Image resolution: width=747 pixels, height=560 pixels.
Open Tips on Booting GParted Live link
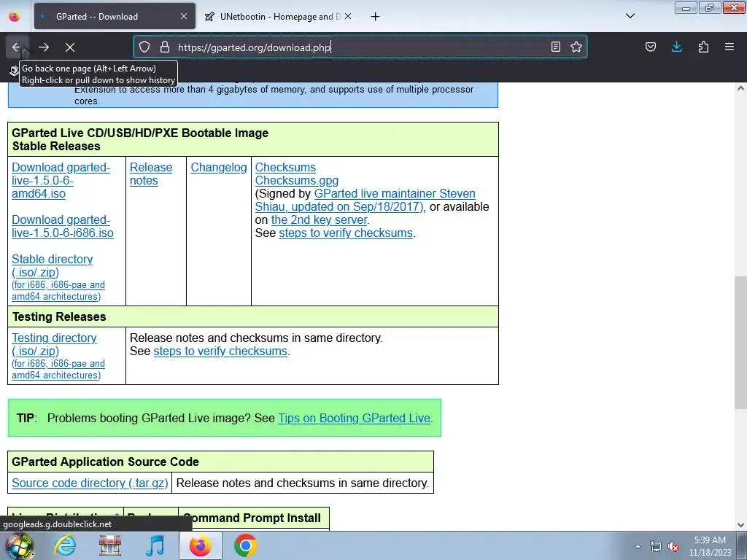354,418
